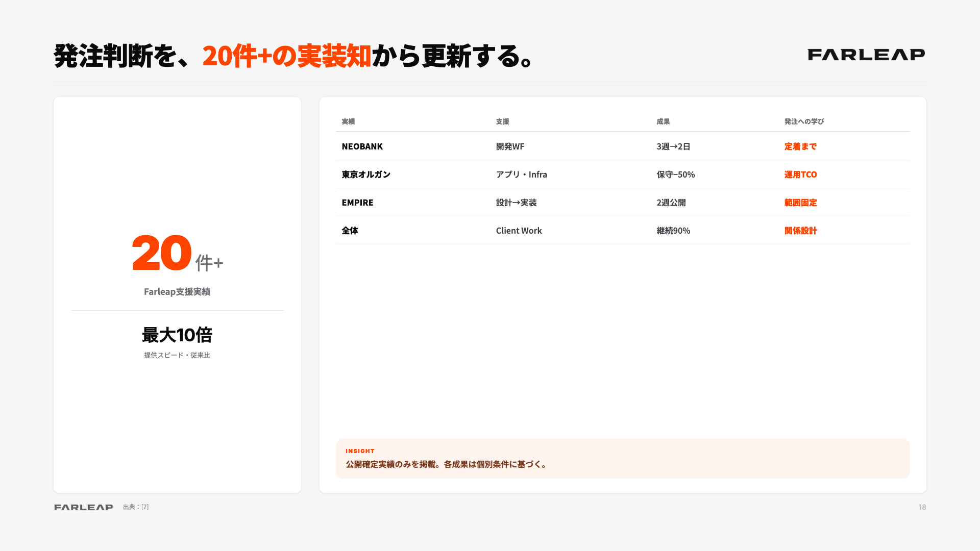Viewport: 980px width, 551px height.
Task: Click the 支援 column header
Action: coord(502,121)
